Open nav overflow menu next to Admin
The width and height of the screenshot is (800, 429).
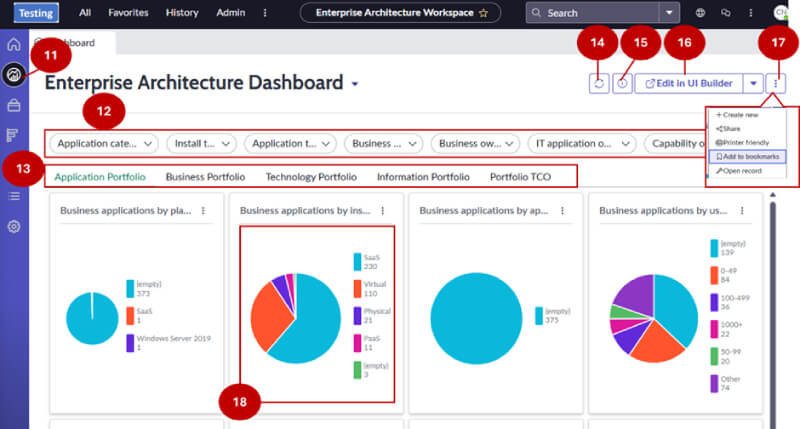tap(265, 13)
